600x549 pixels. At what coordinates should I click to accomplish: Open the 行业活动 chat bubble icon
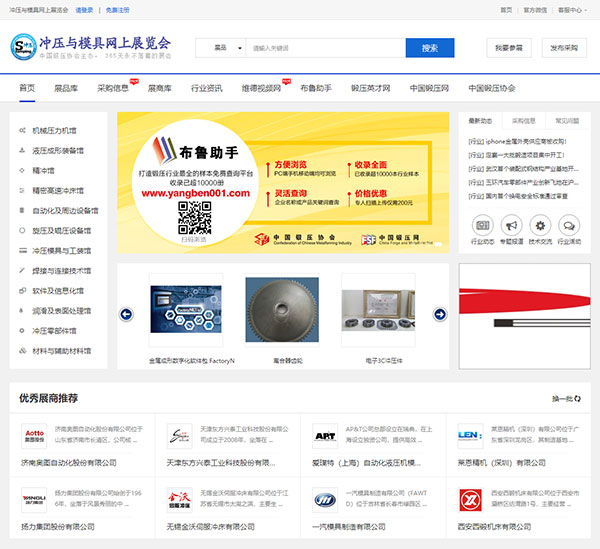[x=568, y=225]
